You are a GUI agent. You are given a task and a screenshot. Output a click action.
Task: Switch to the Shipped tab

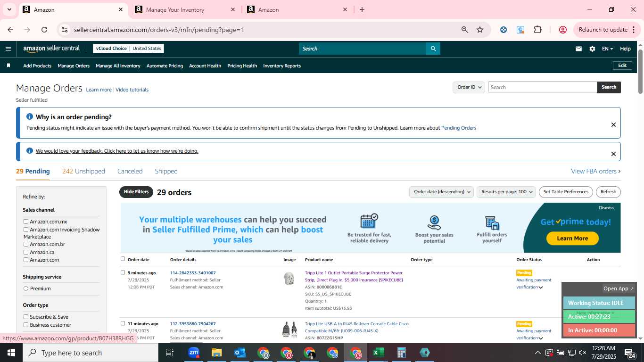coord(166,171)
